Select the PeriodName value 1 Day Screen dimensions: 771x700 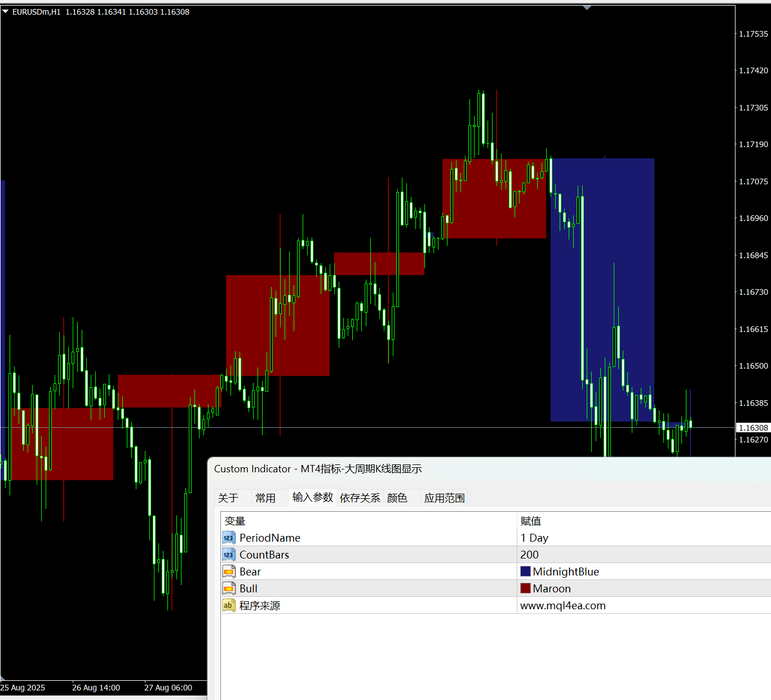click(x=534, y=538)
